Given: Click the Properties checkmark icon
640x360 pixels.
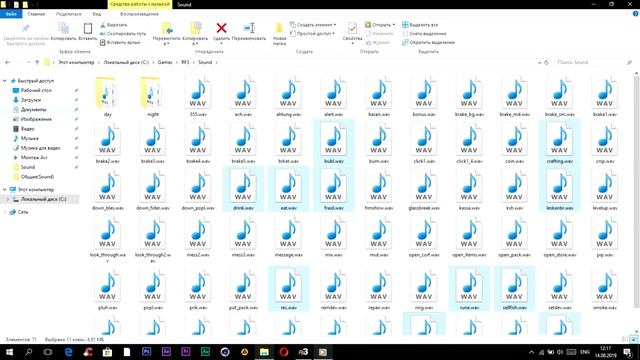Looking at the screenshot, I should coord(352,28).
